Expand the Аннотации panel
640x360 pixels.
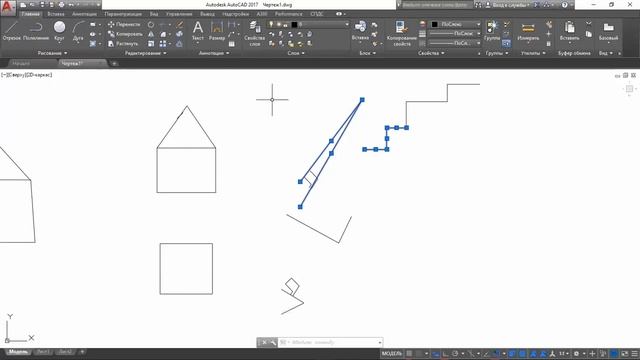(x=214, y=53)
